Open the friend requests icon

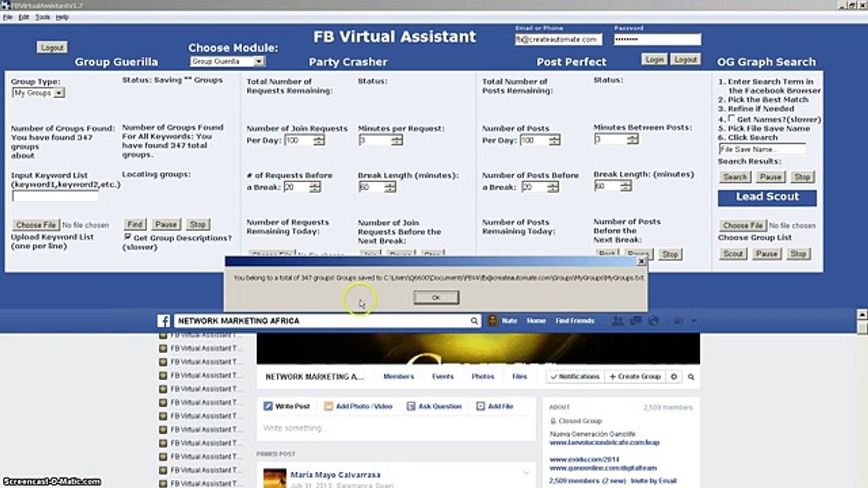[619, 321]
